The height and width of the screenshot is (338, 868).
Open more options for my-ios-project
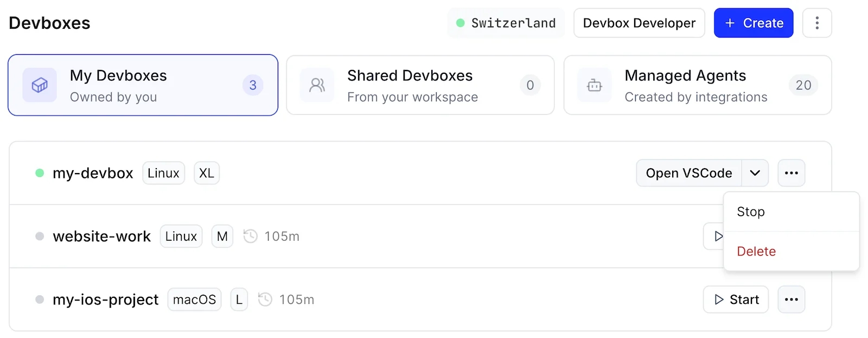792,299
